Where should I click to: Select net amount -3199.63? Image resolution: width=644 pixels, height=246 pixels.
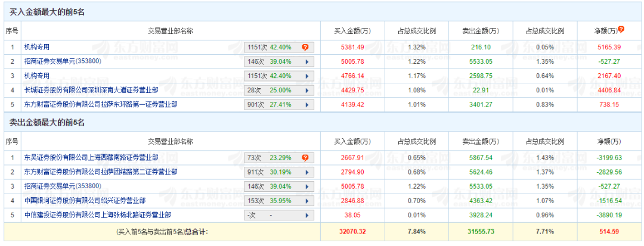pos(609,157)
